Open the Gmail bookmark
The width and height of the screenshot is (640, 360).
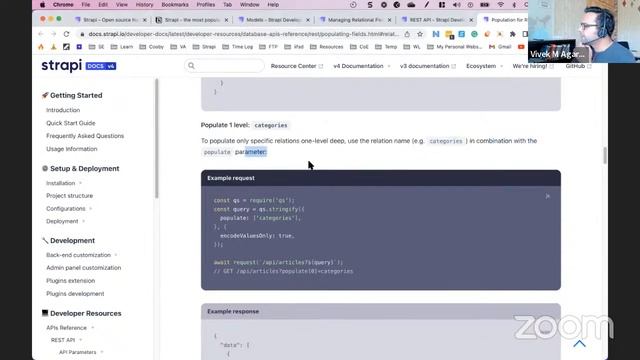pos(500,47)
